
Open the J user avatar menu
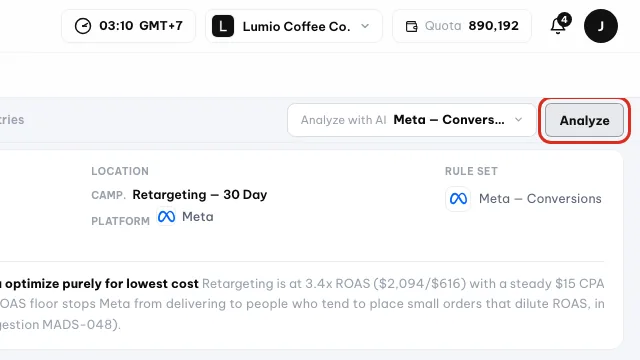click(601, 26)
